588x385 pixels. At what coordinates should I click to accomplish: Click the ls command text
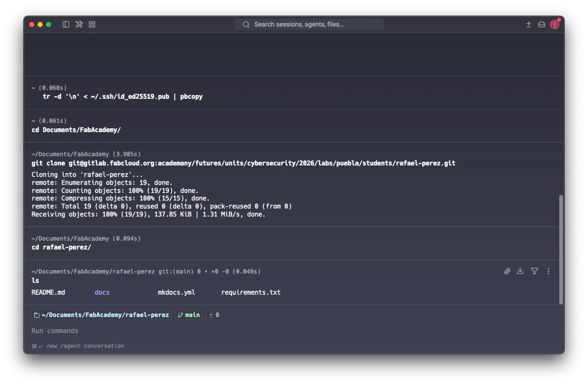35,280
